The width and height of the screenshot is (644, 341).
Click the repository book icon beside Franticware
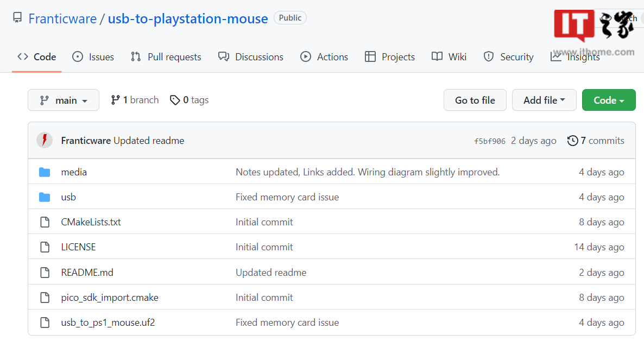(x=17, y=18)
